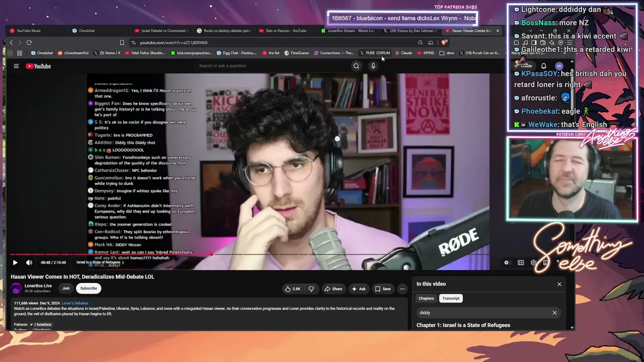Subscribe to LonerBox Live
This screenshot has height=362, width=644.
point(89,289)
